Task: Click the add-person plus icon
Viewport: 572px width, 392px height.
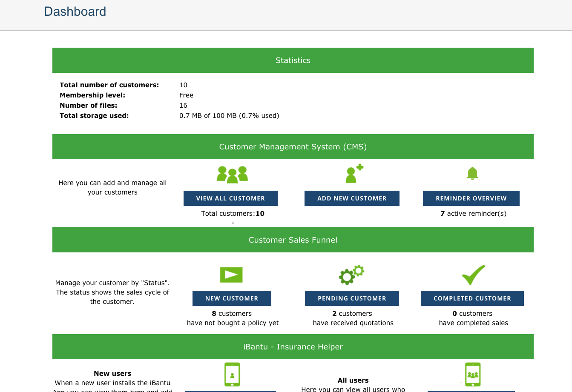Action: (354, 174)
